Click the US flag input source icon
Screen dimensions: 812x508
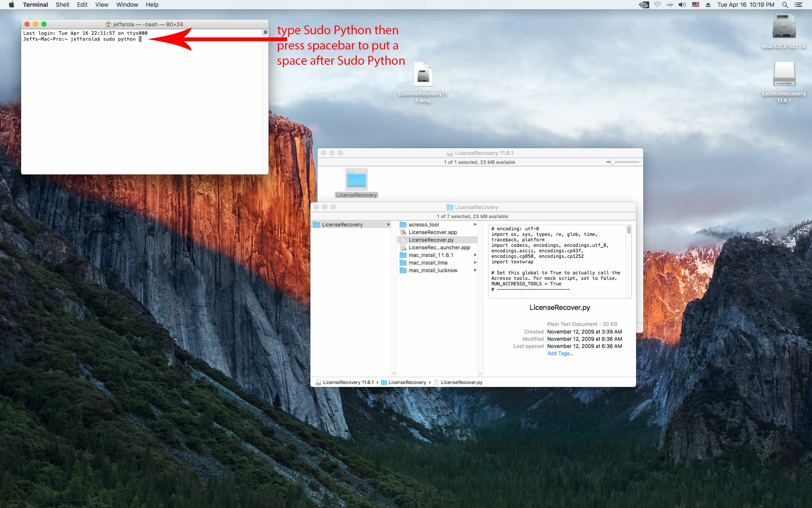tap(695, 5)
